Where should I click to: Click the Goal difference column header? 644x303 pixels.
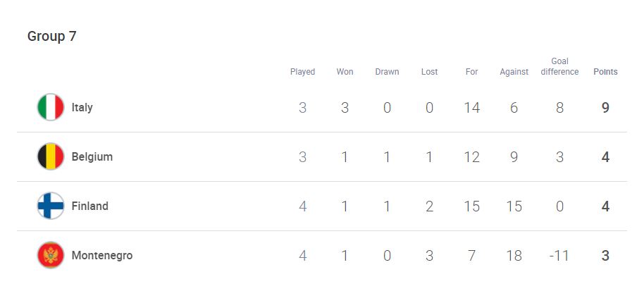559,66
